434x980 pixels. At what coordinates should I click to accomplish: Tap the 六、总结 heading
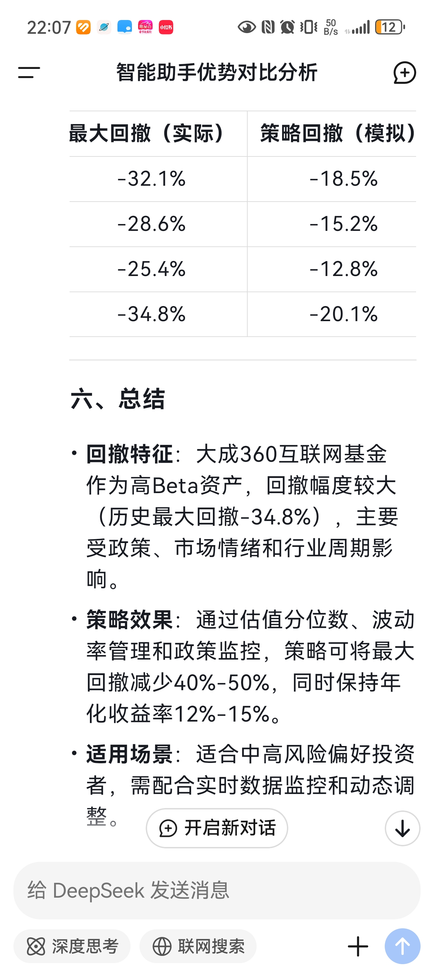click(117, 399)
